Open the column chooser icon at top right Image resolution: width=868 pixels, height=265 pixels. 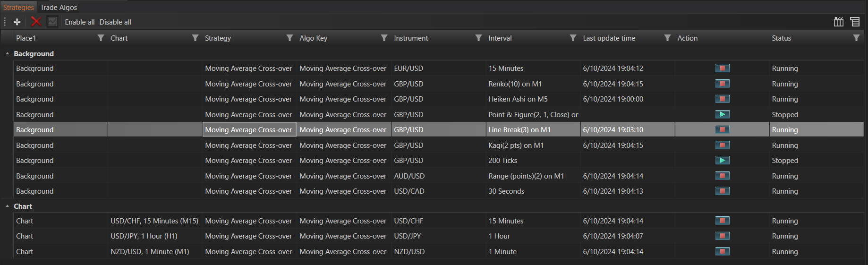coord(838,22)
